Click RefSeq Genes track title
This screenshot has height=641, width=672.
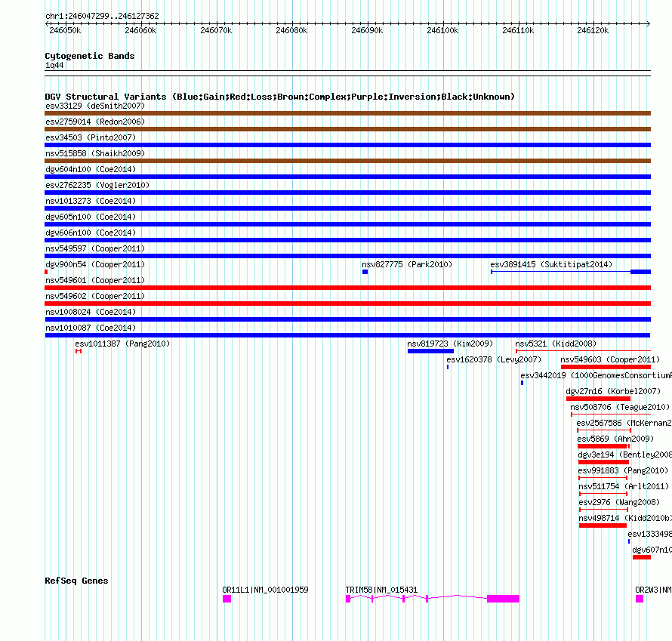click(76, 581)
